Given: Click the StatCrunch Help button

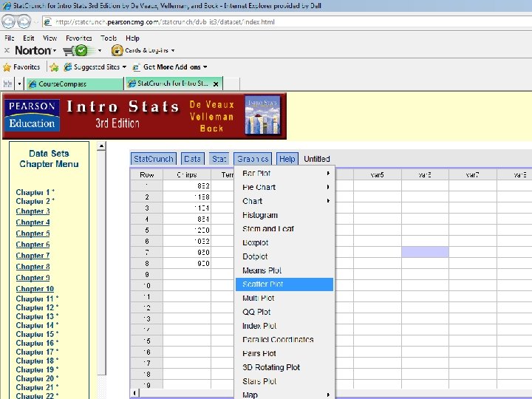Looking at the screenshot, I should pos(287,159).
